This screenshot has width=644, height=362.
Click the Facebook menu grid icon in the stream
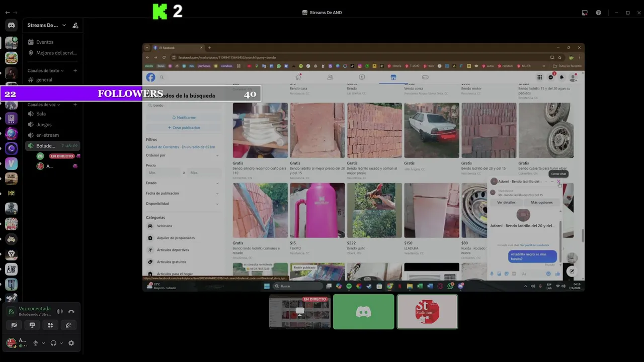coord(539,77)
